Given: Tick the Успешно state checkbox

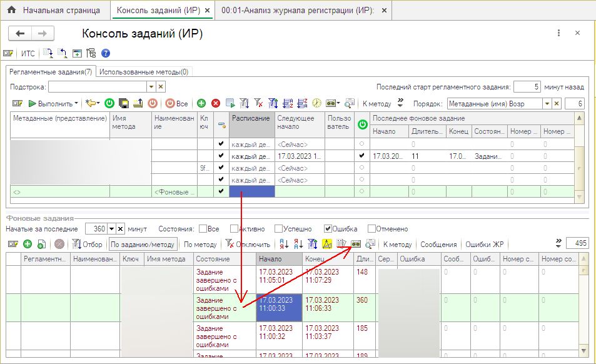Looking at the screenshot, I should [x=279, y=229].
